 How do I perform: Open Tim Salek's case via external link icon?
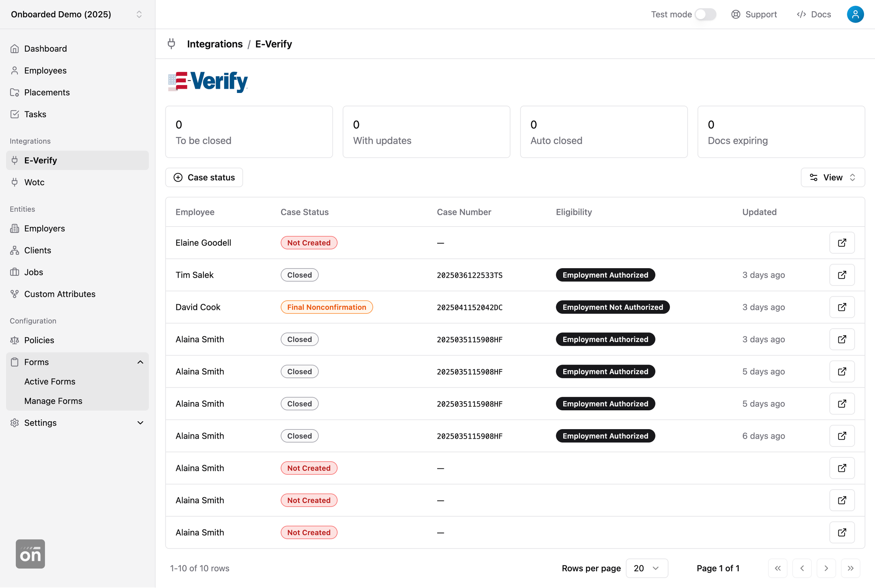click(842, 275)
